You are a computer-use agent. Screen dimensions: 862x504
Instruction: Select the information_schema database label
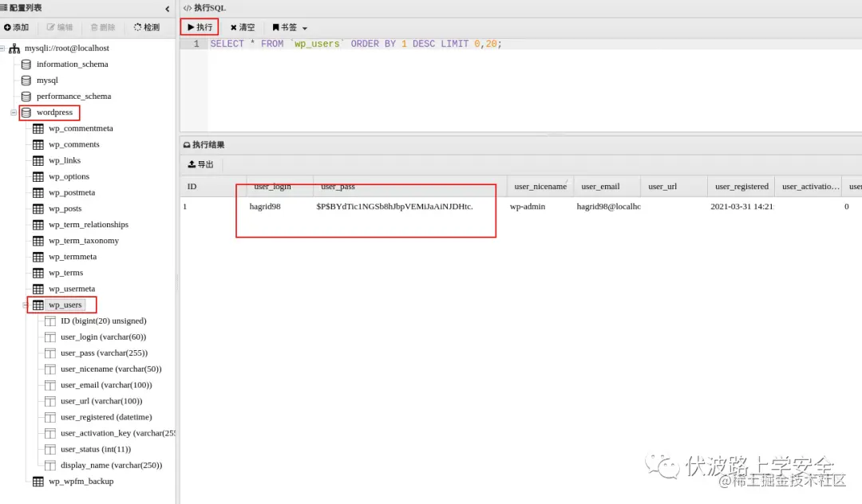tap(72, 65)
